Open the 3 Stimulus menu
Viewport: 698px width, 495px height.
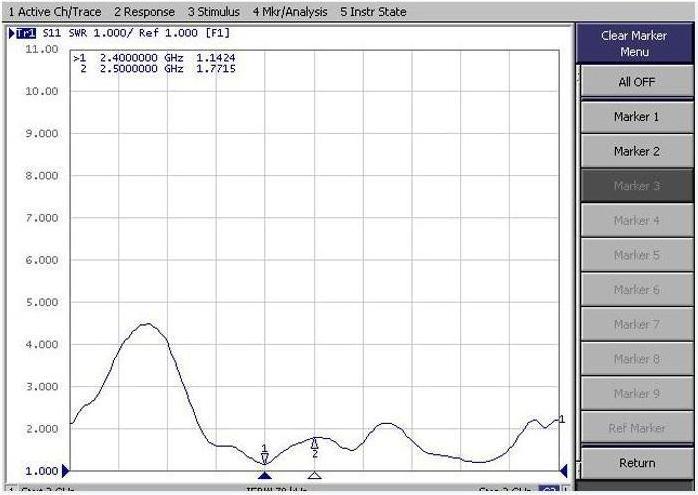pos(213,12)
